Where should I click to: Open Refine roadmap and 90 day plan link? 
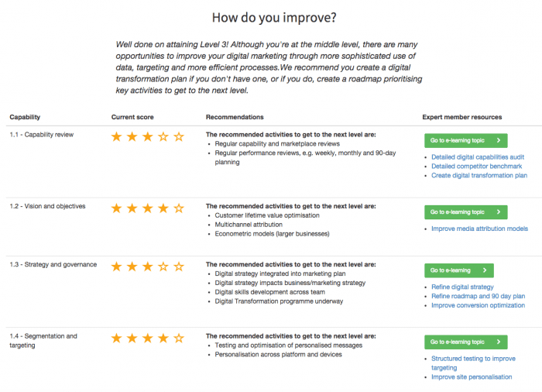478,296
